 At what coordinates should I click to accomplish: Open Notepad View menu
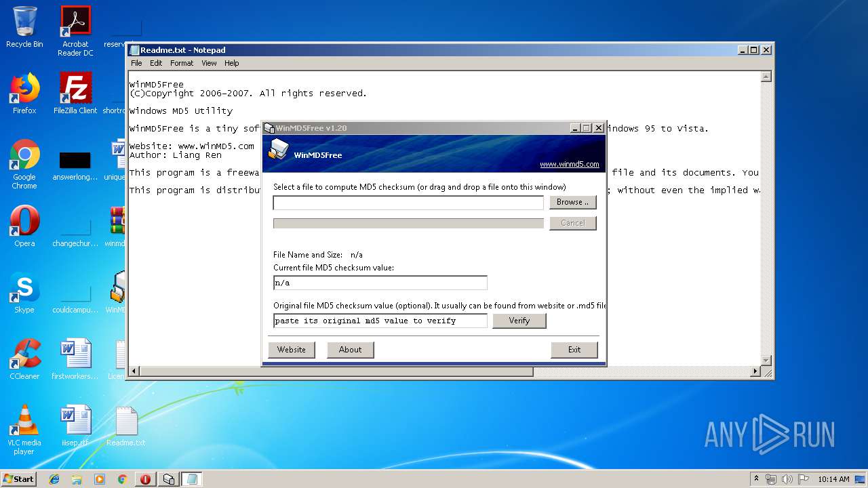click(x=209, y=63)
